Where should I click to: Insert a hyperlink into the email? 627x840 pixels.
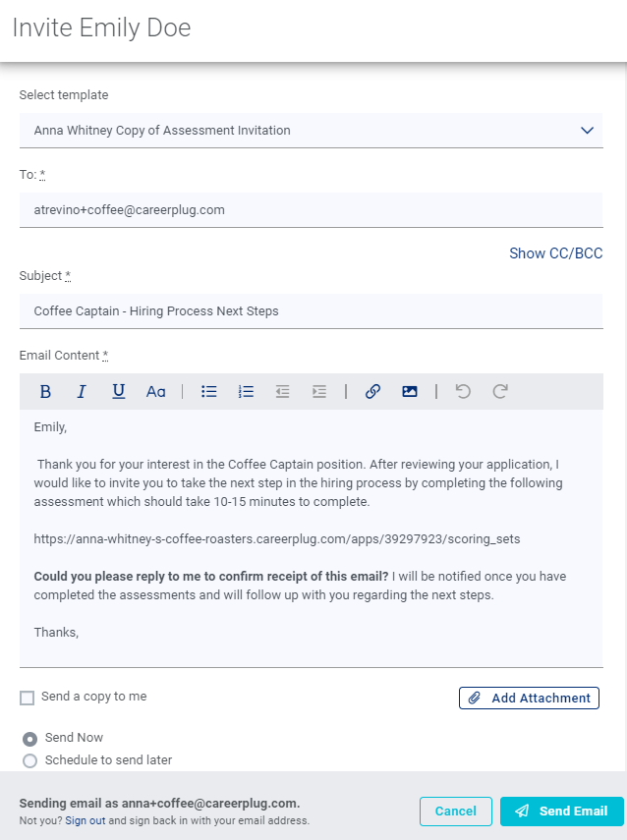[372, 391]
